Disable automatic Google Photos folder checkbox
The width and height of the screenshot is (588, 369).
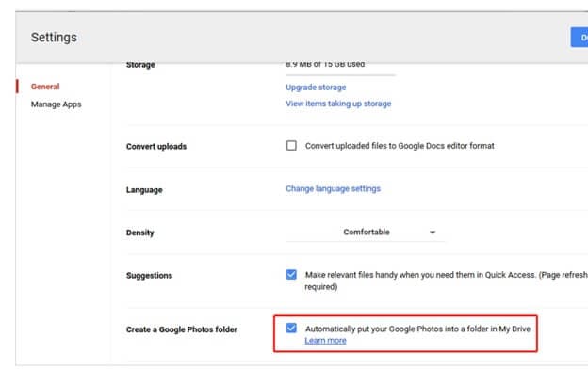291,328
